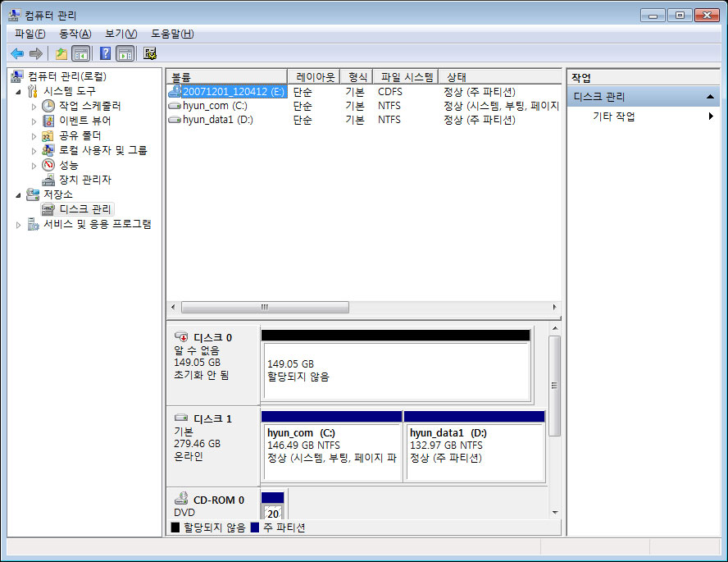The image size is (728, 562).
Task: Open the 파일(F) menu
Action: point(30,34)
